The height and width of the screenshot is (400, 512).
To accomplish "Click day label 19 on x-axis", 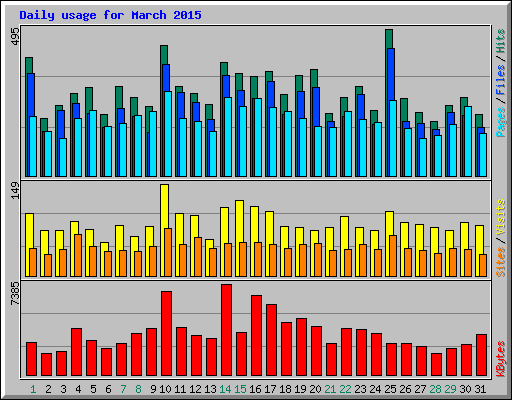I will (x=300, y=389).
